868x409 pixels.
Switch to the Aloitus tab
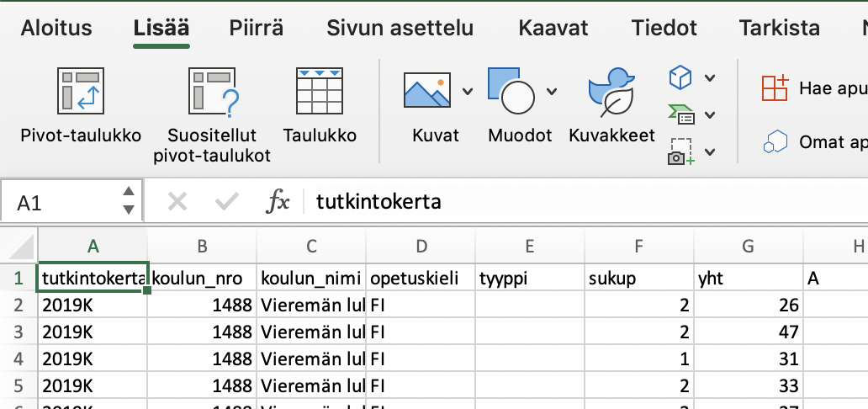57,28
